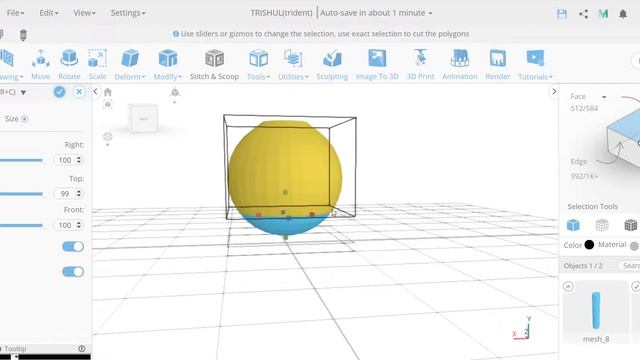640x360 pixels.
Task: Open the Tools dropdown
Action: 258,64
